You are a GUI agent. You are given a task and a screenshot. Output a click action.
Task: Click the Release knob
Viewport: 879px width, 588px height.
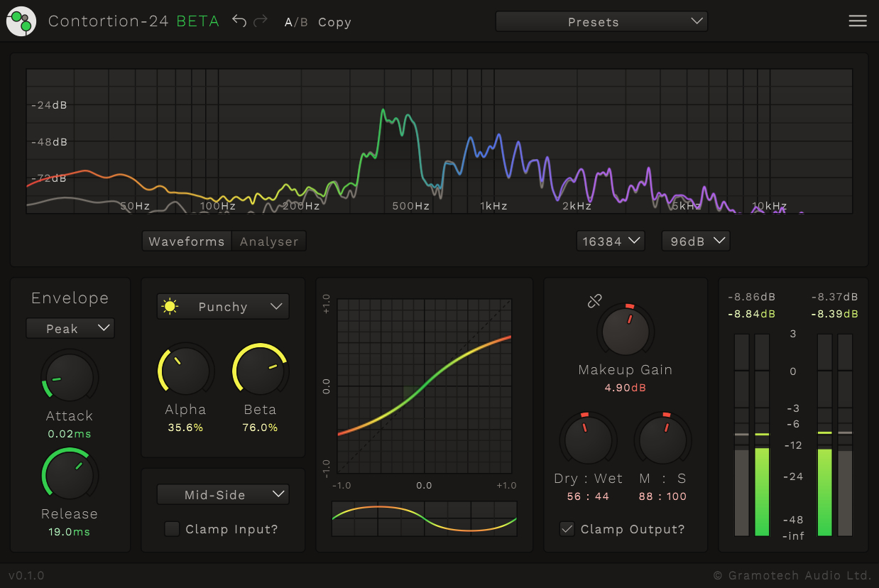point(70,475)
